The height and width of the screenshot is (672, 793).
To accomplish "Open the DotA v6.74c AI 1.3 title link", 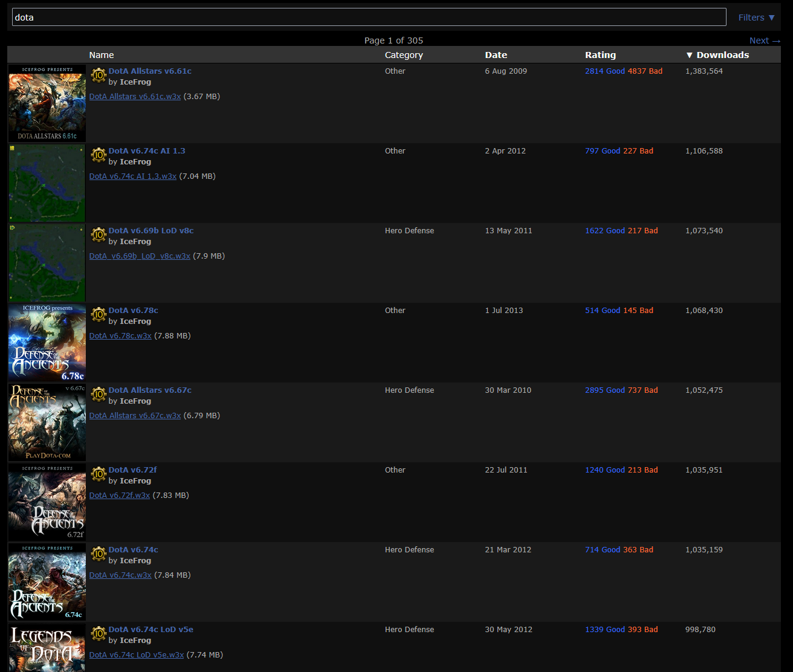I will (x=147, y=150).
